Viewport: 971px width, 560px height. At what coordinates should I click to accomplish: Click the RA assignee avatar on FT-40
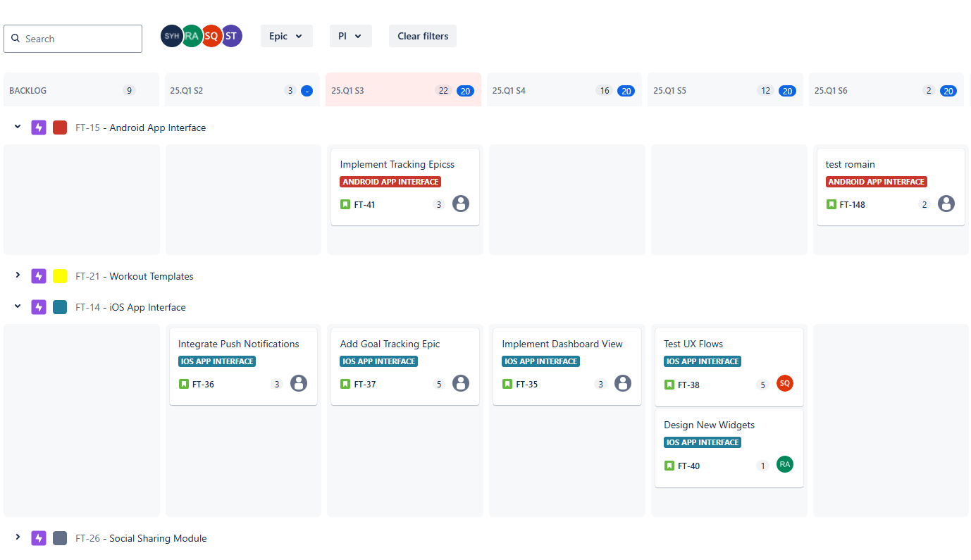[x=784, y=464]
